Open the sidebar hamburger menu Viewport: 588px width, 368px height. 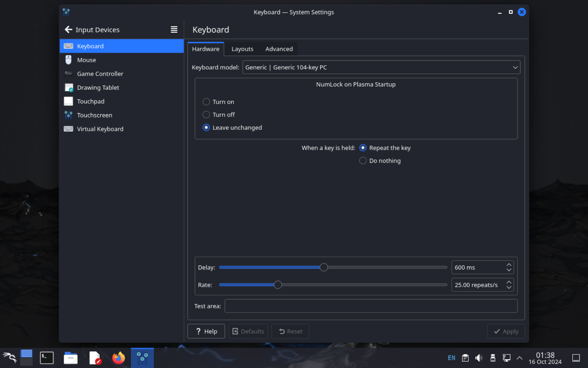tap(174, 30)
